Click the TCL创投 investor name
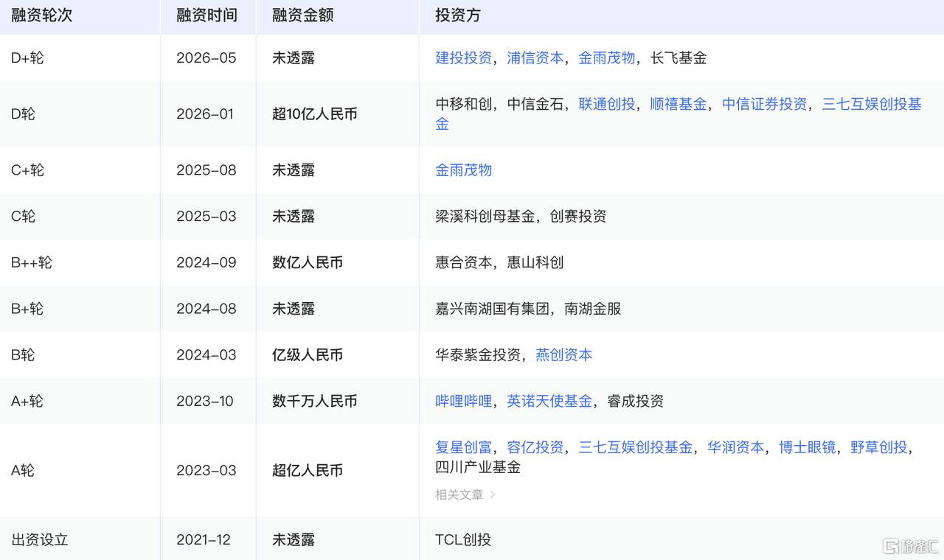944x560 pixels. pyautogui.click(x=463, y=539)
